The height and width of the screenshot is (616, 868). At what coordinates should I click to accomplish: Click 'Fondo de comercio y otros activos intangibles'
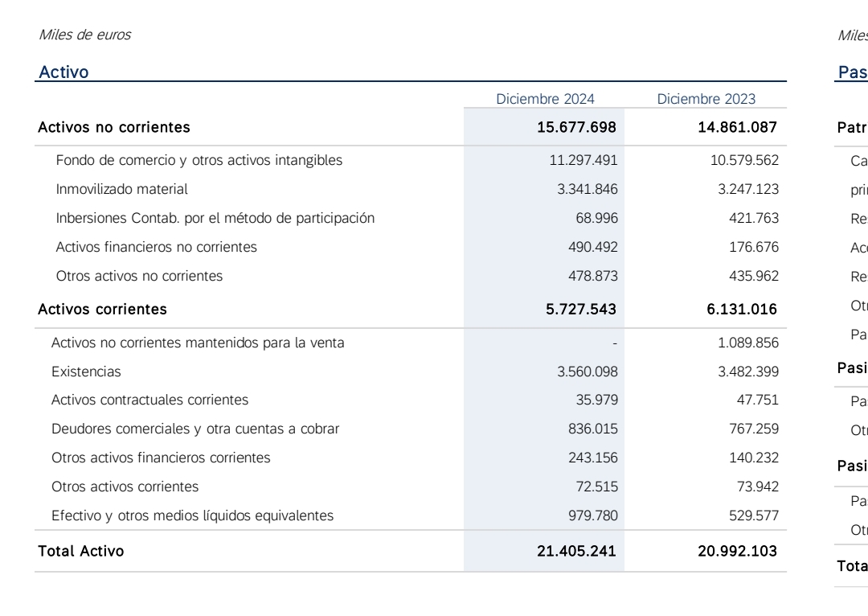click(199, 161)
